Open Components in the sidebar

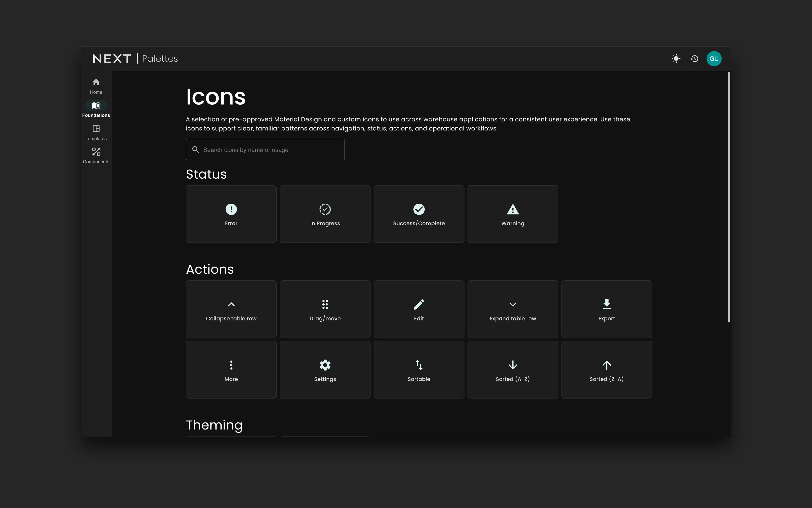(x=96, y=156)
